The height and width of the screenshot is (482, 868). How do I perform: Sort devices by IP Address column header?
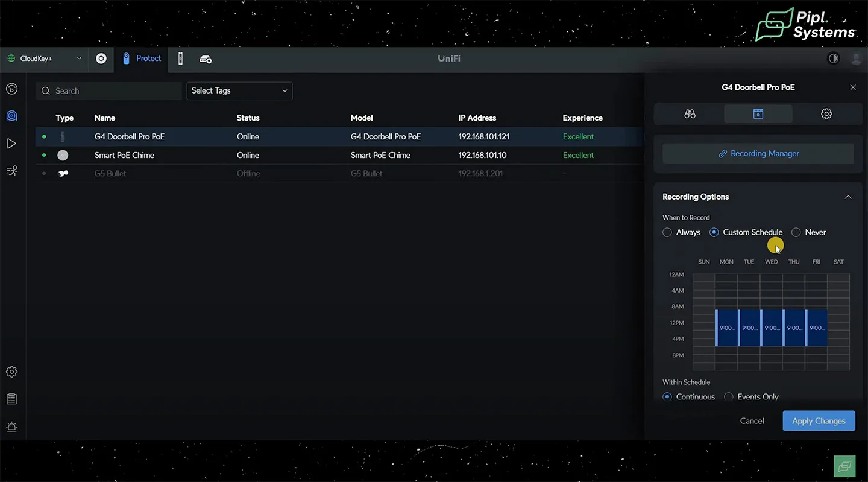(x=477, y=118)
